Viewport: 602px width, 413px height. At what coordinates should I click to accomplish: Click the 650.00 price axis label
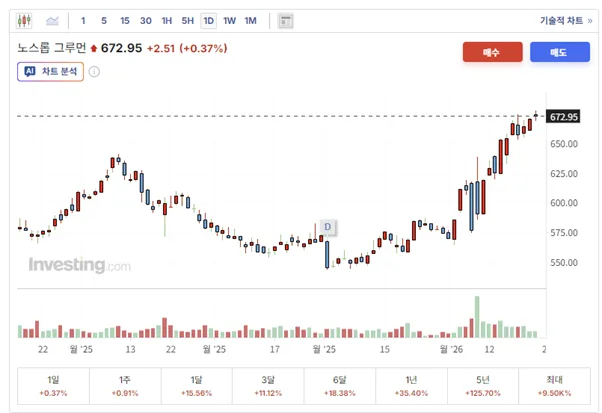564,144
